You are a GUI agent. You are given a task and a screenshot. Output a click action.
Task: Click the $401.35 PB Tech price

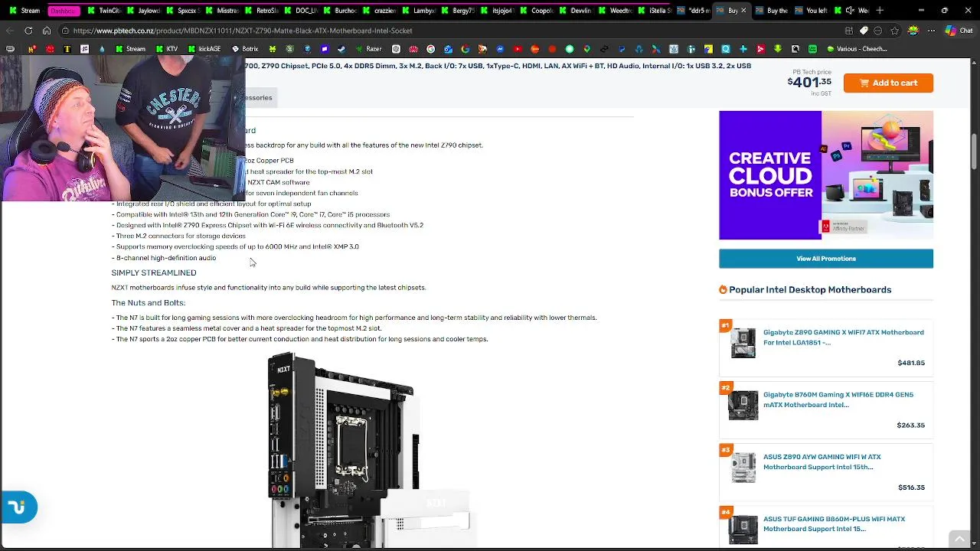[x=809, y=82]
